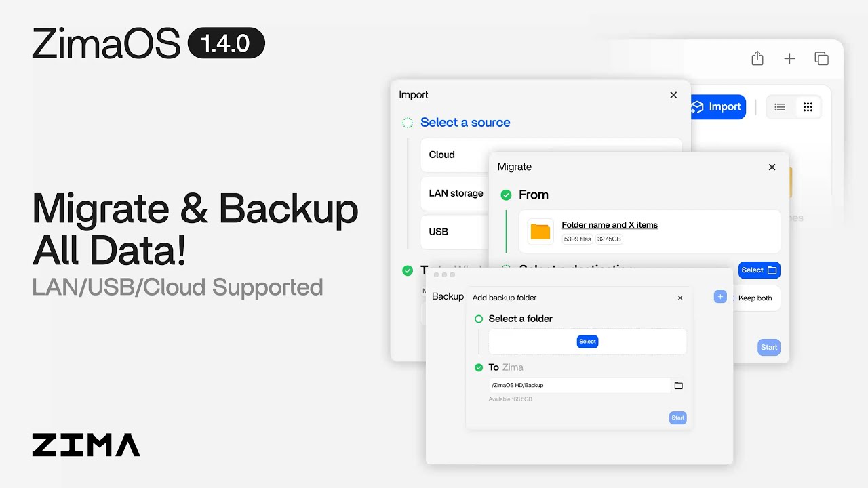The width and height of the screenshot is (868, 488).
Task: Click the blue Import button
Action: (717, 106)
